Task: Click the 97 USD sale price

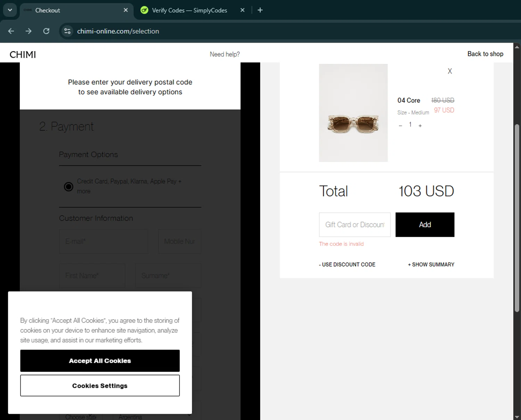Action: tap(444, 110)
